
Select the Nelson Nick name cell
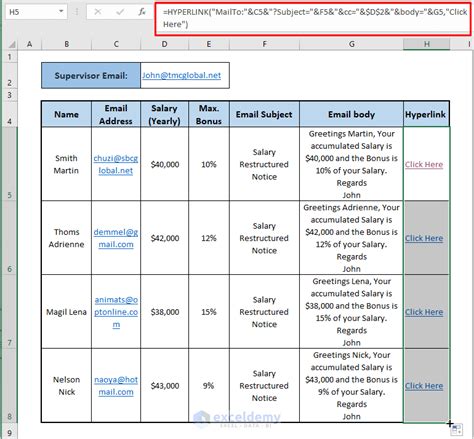click(66, 386)
